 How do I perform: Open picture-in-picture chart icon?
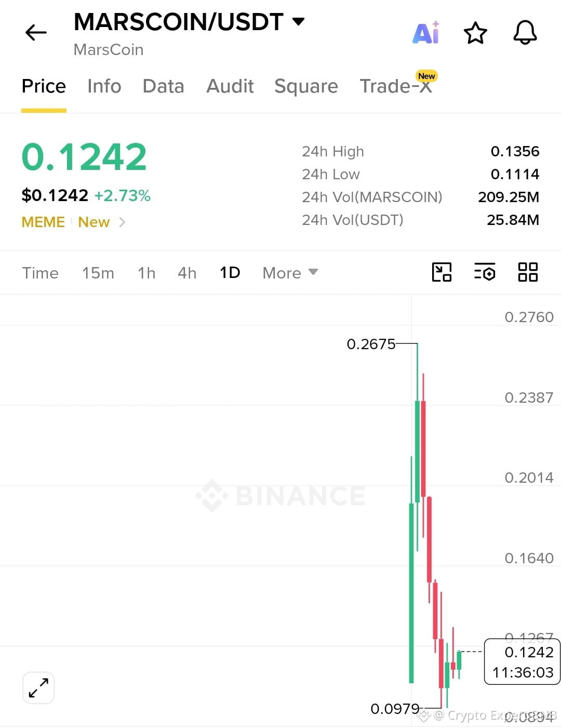point(442,272)
